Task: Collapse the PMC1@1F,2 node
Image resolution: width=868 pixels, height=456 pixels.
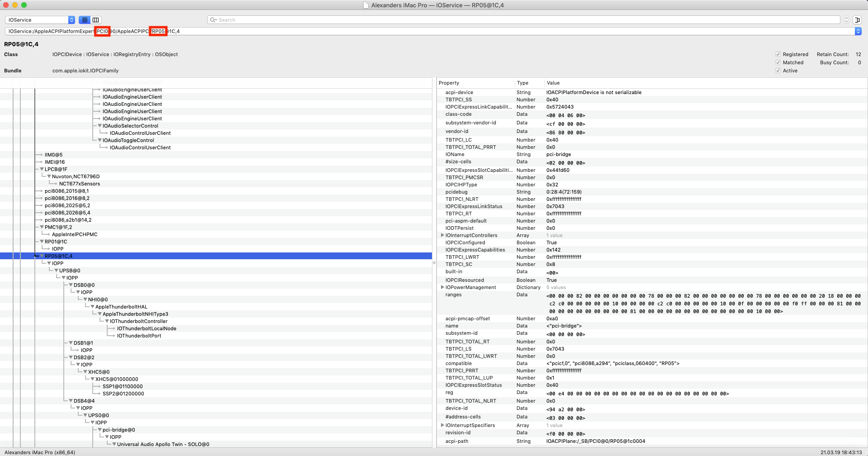Action: (42, 227)
